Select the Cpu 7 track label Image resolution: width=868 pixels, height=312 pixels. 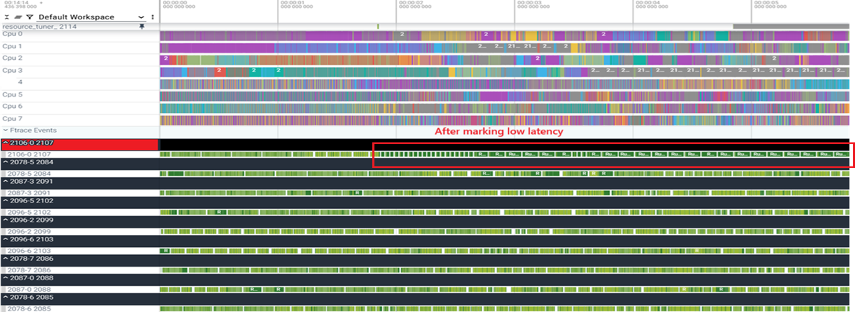click(12, 119)
